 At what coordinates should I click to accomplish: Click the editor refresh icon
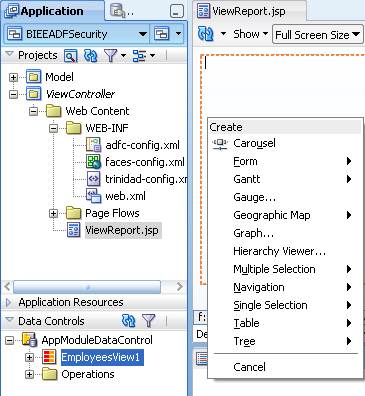coord(206,34)
